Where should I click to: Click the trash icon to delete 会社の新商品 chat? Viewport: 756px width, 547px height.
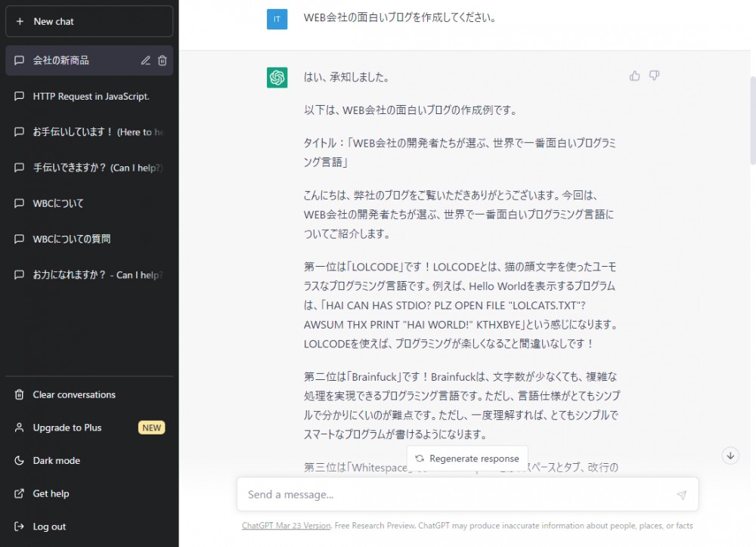[x=163, y=60]
